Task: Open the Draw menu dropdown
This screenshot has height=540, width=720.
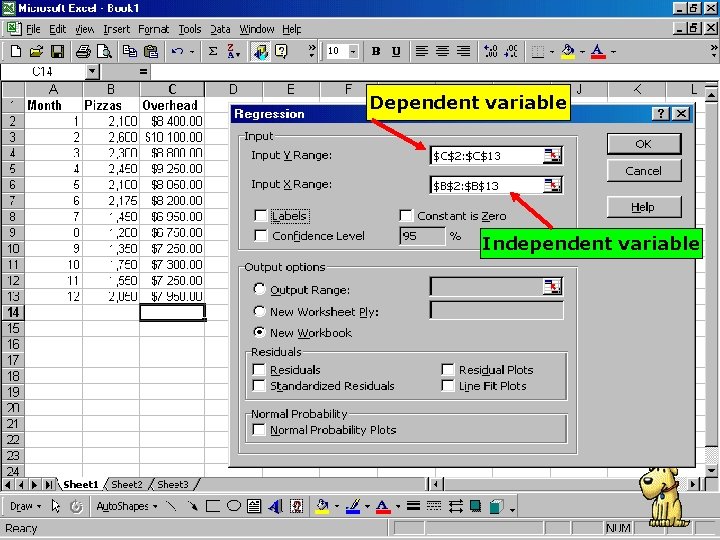Action: tap(25, 506)
